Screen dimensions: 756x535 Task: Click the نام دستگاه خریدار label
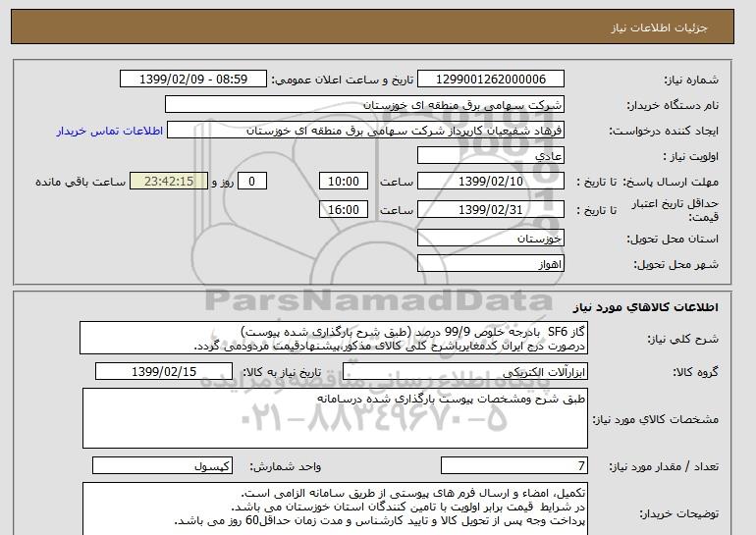point(673,105)
